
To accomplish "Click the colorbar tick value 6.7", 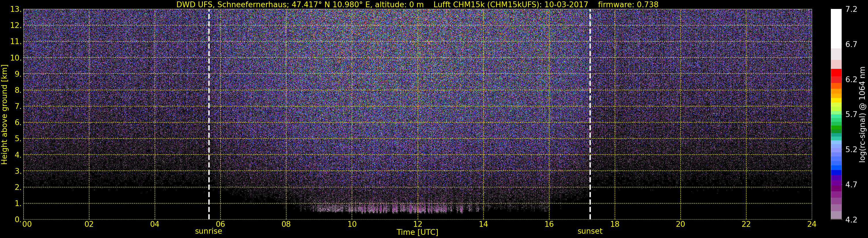I will [851, 44].
